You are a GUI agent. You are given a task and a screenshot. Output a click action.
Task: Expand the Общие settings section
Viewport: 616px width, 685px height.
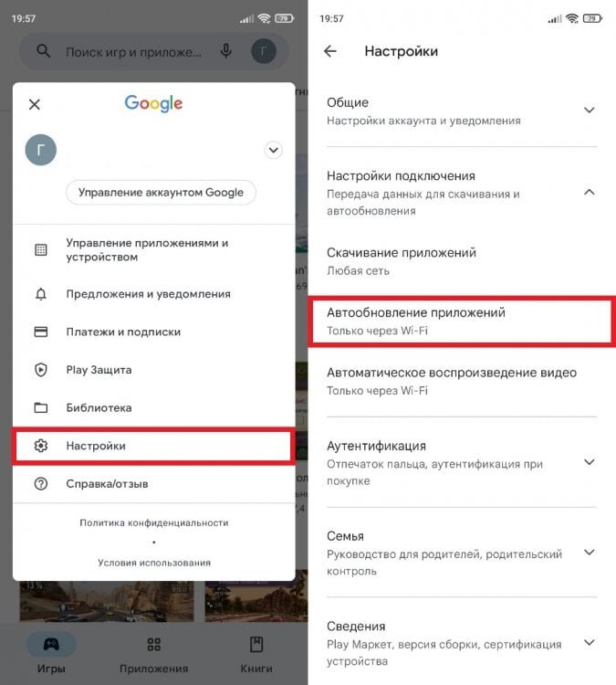(x=590, y=111)
